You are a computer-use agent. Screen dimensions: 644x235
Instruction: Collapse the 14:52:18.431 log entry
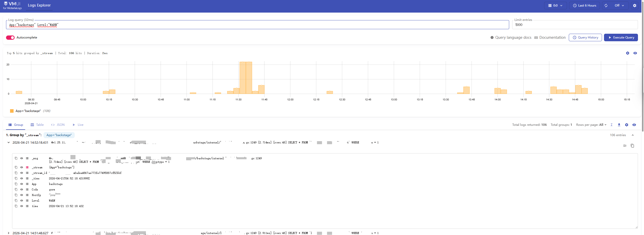tap(9, 142)
